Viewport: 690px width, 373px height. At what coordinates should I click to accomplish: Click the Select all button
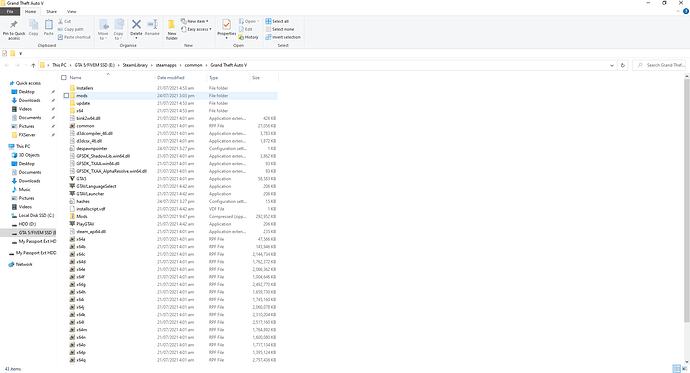pos(277,21)
